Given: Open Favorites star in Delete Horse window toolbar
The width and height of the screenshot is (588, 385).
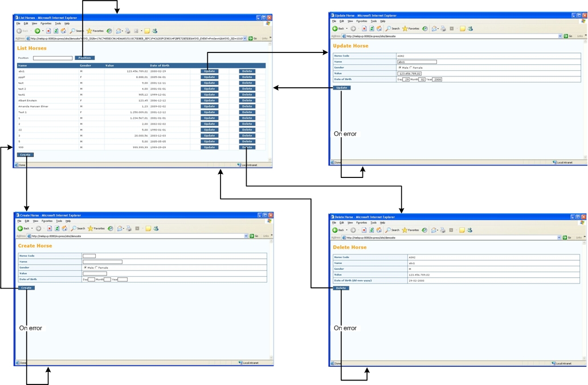Looking at the screenshot, I should [x=410, y=230].
